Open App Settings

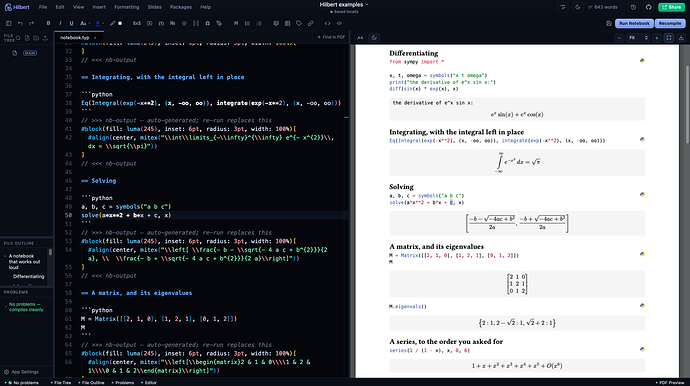tap(21, 372)
